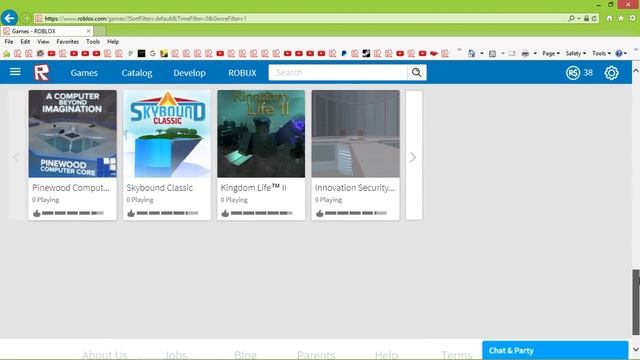Open the Tools menu in menu bar
Viewport: 640px width, 360px height.
(x=93, y=42)
